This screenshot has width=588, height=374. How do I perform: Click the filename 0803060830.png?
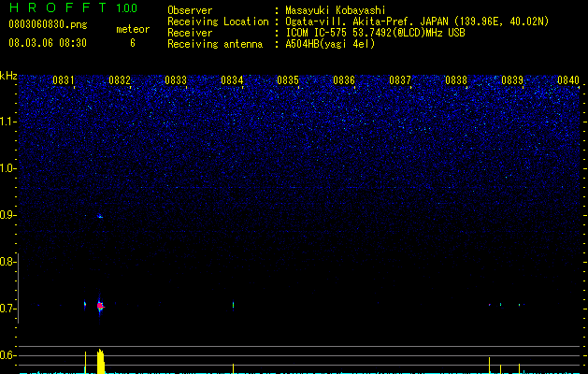[x=48, y=24]
